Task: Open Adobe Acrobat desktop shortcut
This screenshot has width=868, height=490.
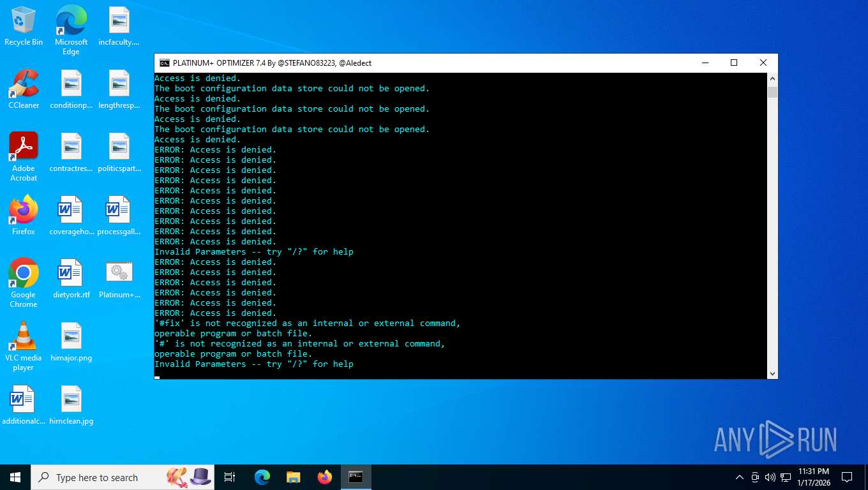Action: pos(24,157)
